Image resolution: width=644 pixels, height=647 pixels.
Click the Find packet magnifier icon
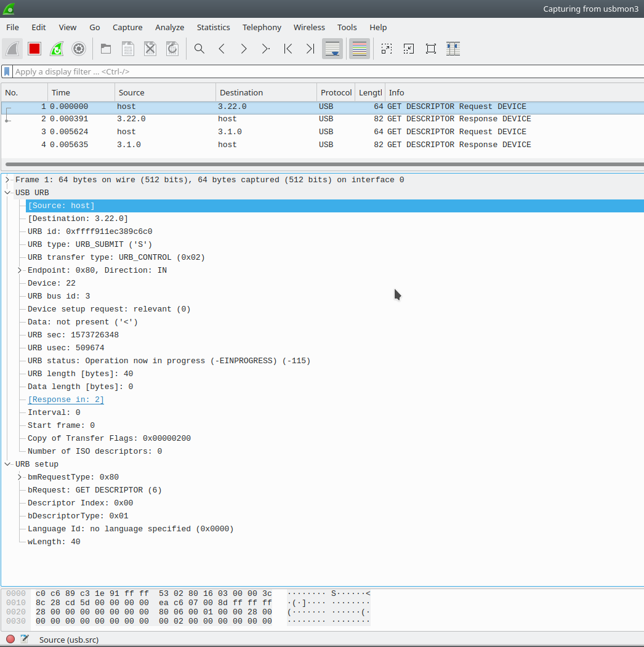199,49
